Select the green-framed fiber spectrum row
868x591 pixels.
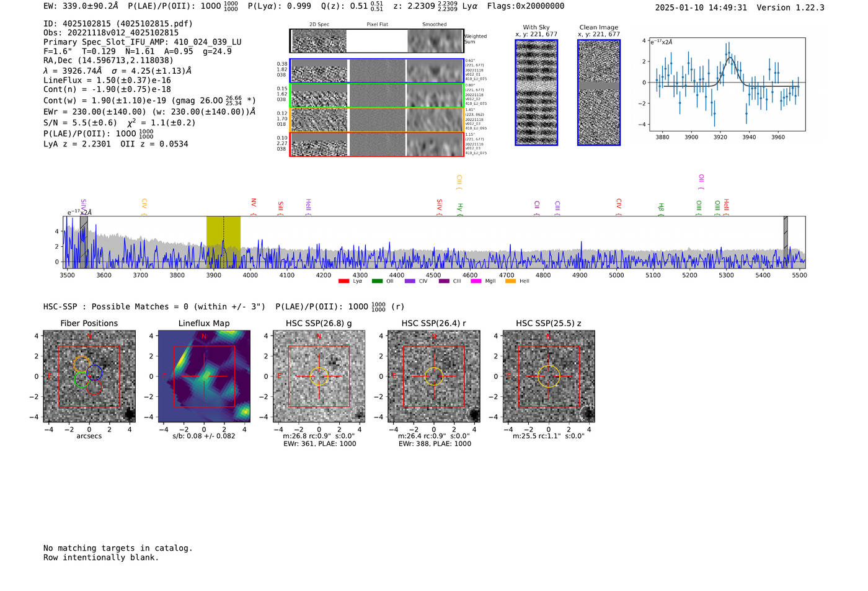coord(376,96)
